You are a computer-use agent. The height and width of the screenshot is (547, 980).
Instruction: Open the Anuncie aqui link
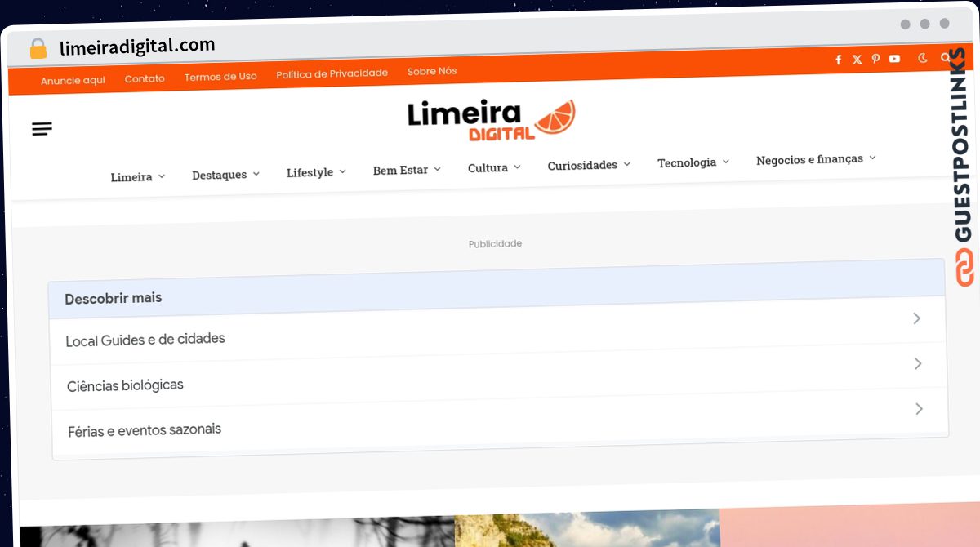click(x=73, y=80)
